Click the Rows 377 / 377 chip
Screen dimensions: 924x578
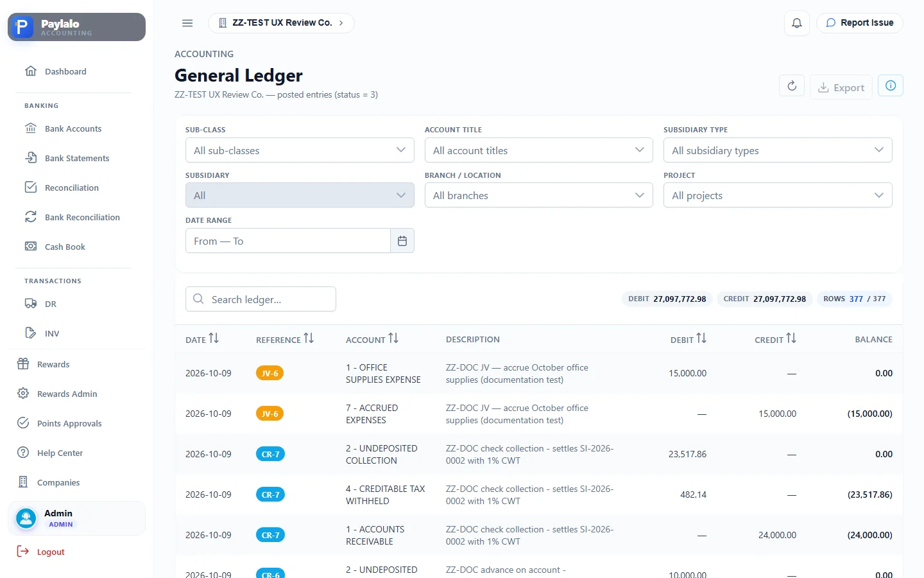(x=854, y=299)
